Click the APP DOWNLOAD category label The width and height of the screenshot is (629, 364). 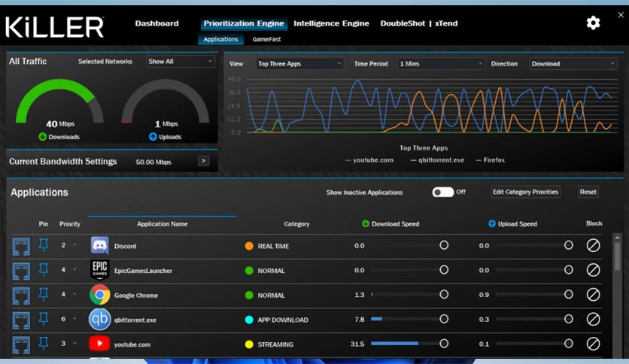point(283,320)
